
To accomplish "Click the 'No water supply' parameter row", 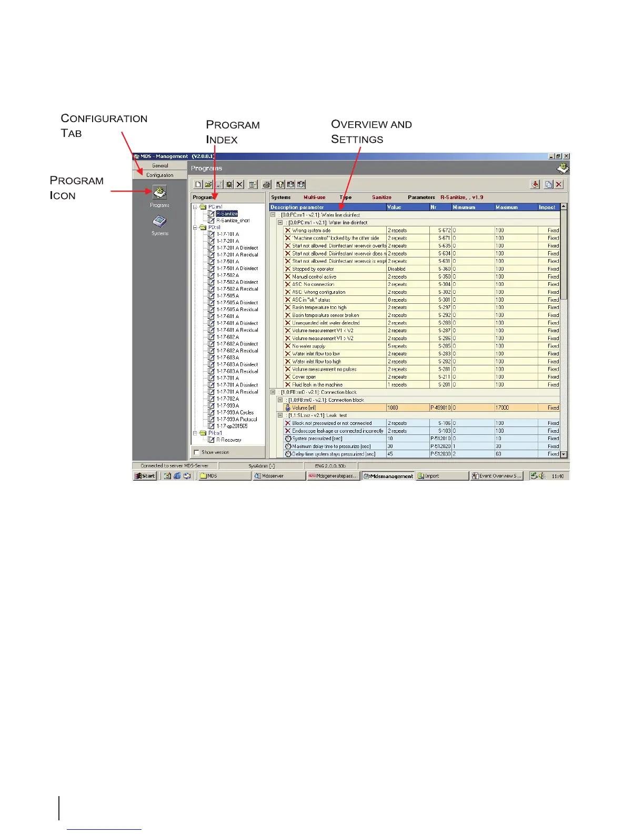I will [x=421, y=346].
